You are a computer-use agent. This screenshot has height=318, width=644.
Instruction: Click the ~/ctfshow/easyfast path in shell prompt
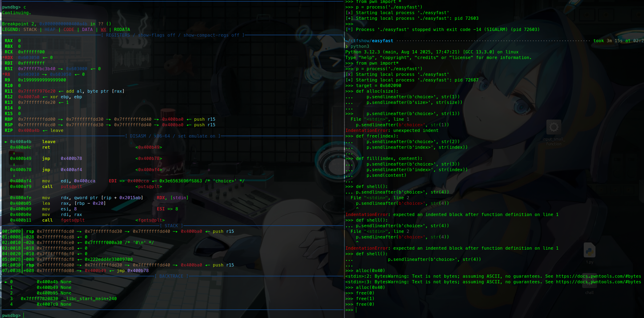(369, 41)
